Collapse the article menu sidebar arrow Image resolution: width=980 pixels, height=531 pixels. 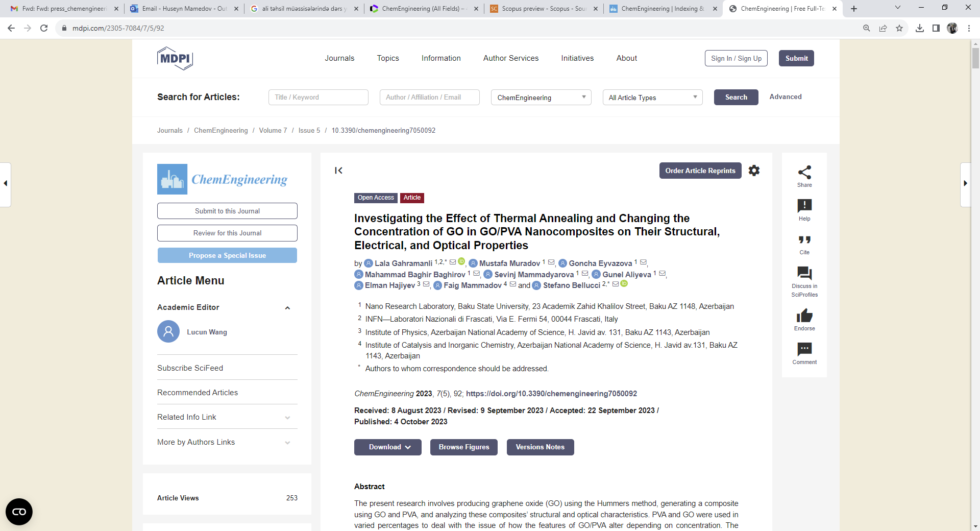tap(338, 171)
